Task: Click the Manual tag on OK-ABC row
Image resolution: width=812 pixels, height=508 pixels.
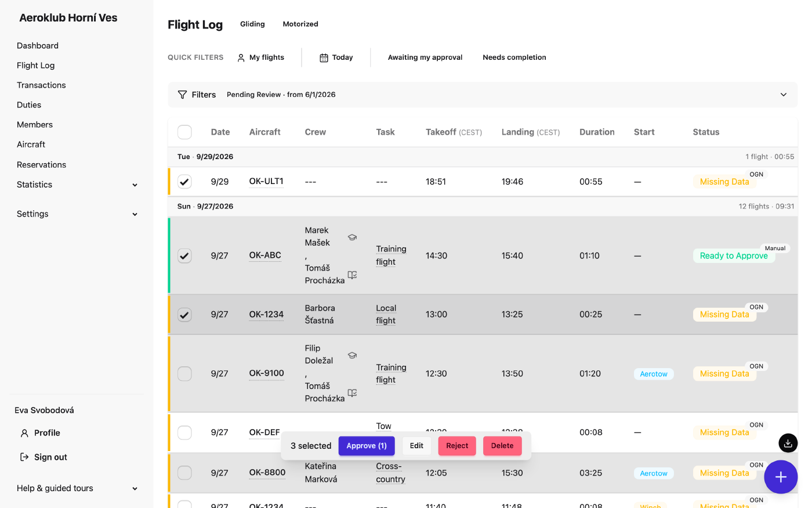Action: [775, 248]
